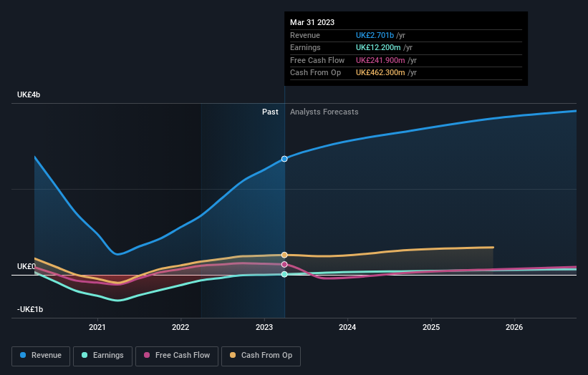The height and width of the screenshot is (375, 588).
Task: Toggle the Cash From Op legend button
Action: (261, 356)
